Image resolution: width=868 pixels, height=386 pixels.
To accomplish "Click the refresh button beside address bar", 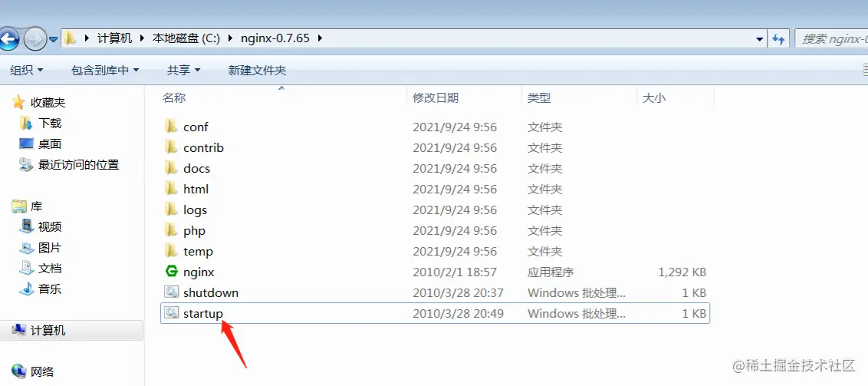I will 778,39.
